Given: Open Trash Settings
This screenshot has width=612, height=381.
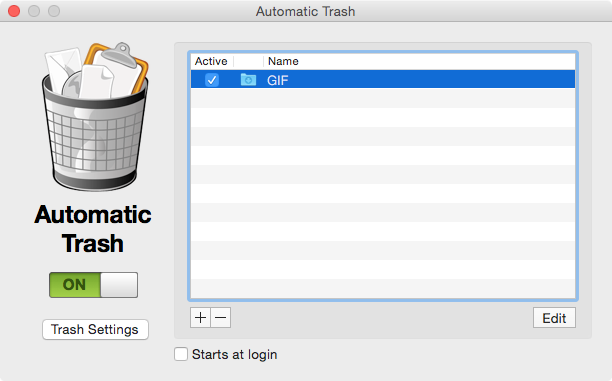Looking at the screenshot, I should point(95,329).
